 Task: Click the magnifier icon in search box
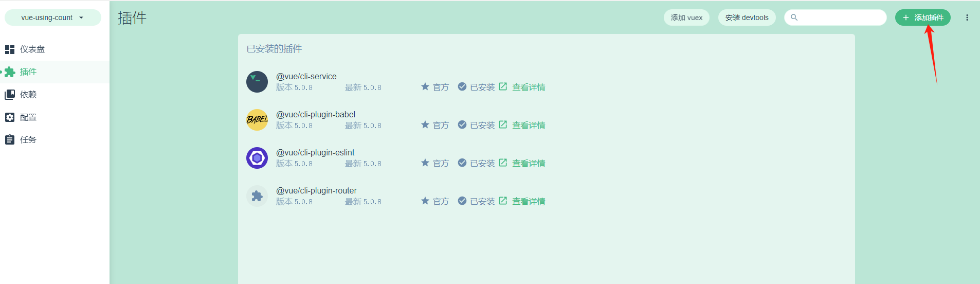point(794,17)
